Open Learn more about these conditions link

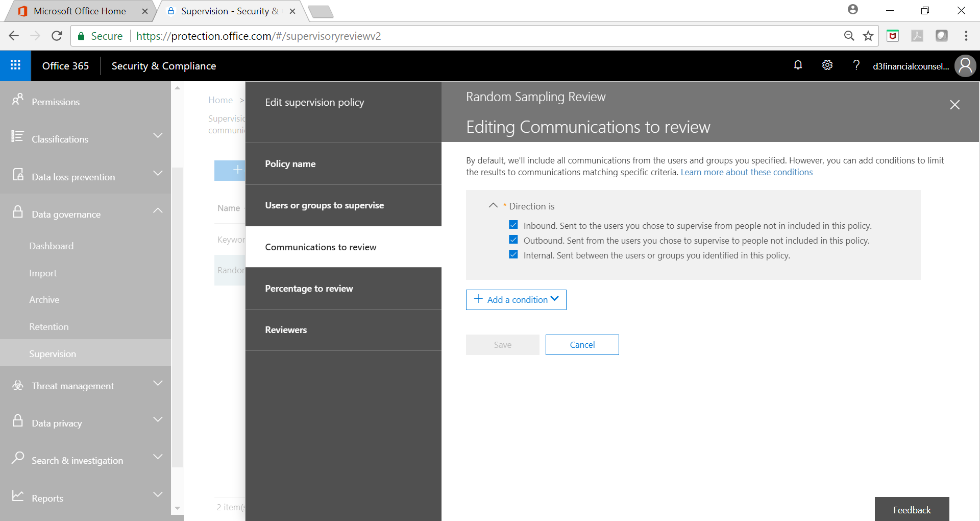pos(746,172)
